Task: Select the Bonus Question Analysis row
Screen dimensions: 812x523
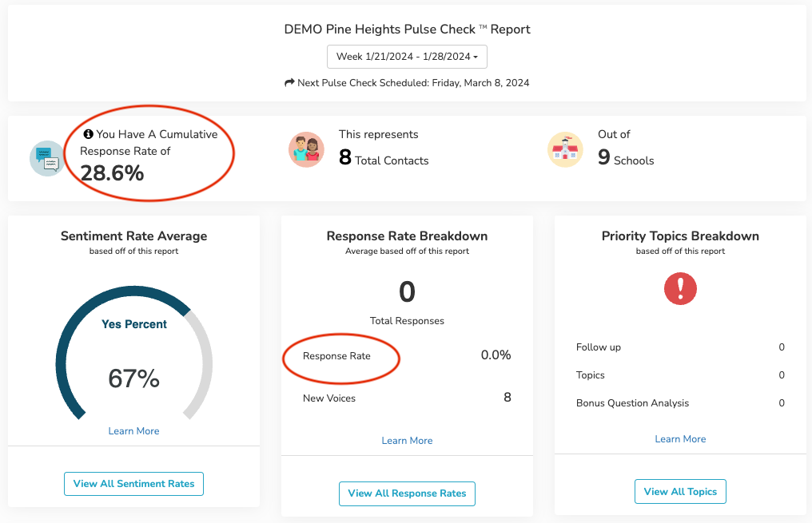Action: coord(633,403)
